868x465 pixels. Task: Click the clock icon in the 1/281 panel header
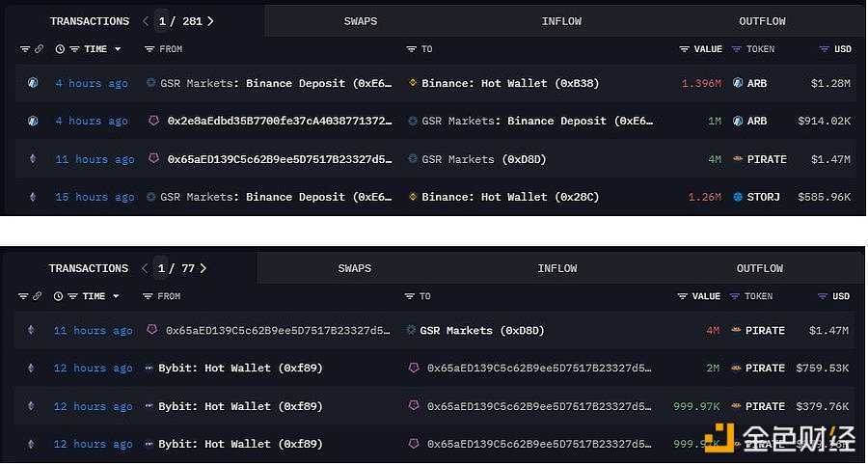coord(60,49)
